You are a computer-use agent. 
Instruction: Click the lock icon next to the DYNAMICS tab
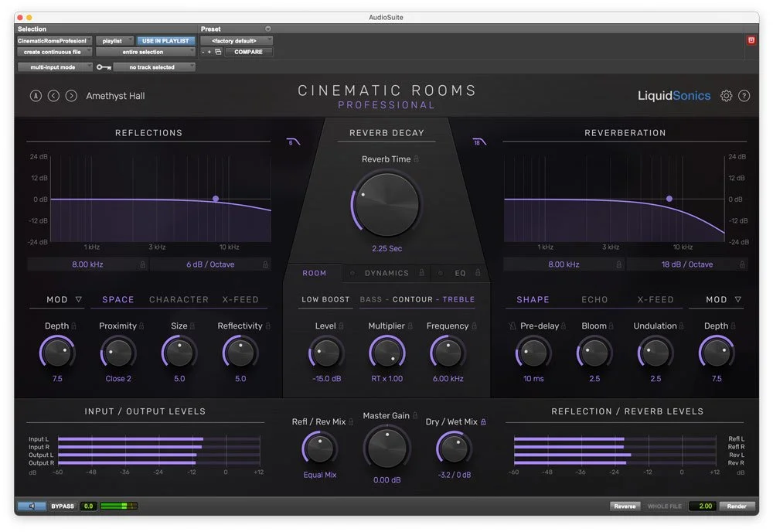coord(422,273)
